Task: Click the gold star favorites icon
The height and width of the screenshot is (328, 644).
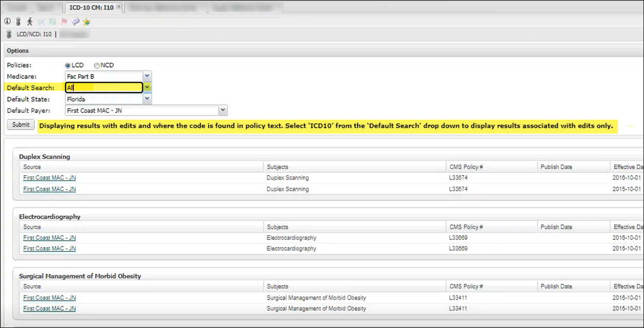Action: pyautogui.click(x=86, y=22)
